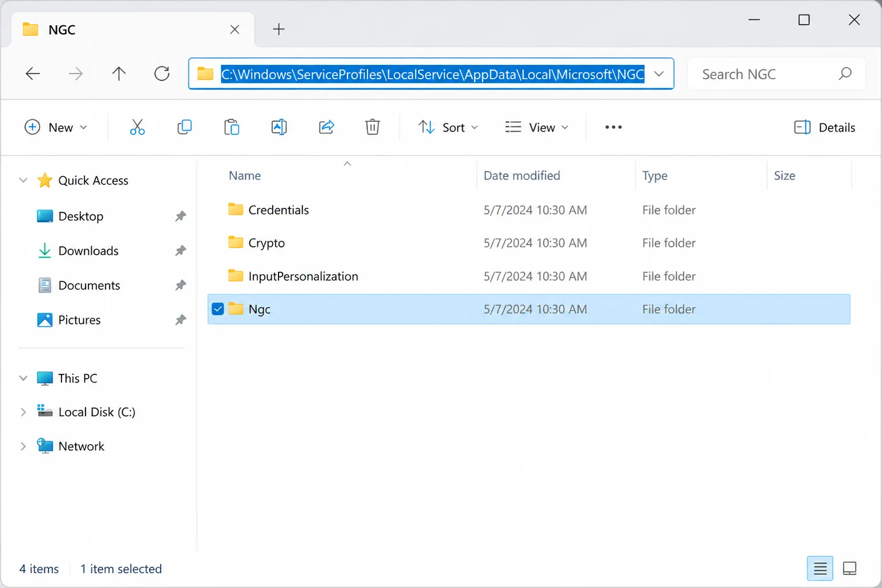Viewport: 882px width, 588px height.
Task: Sort by the Type column header
Action: [655, 175]
